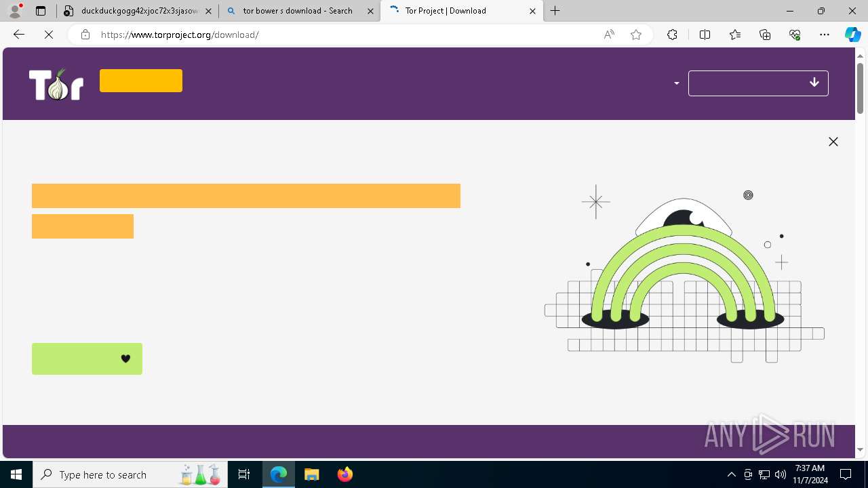This screenshot has width=868, height=488.
Task: Click scrollbar down arrow
Action: tap(861, 449)
